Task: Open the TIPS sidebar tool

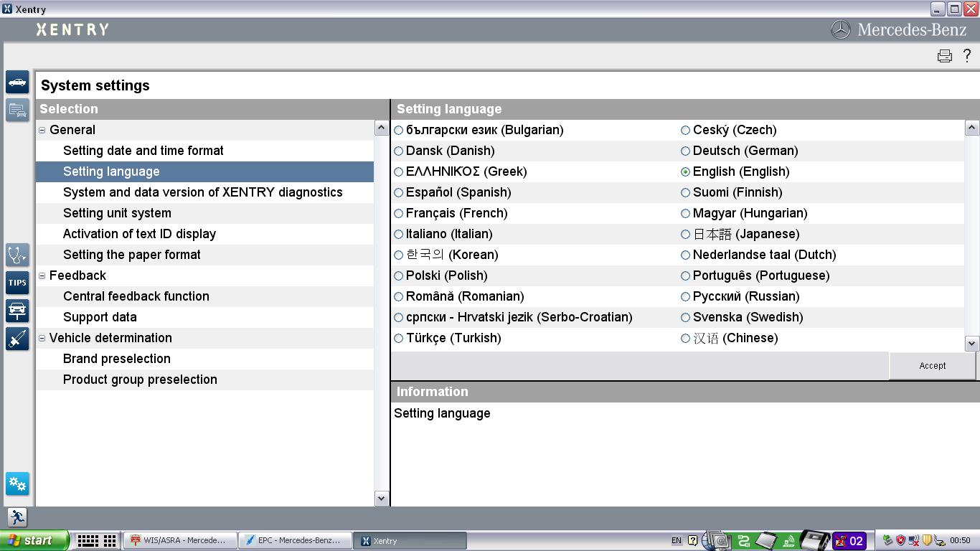Action: [17, 283]
